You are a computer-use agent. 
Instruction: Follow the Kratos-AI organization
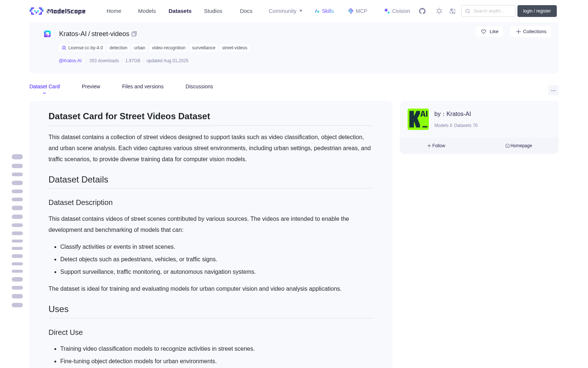(436, 146)
